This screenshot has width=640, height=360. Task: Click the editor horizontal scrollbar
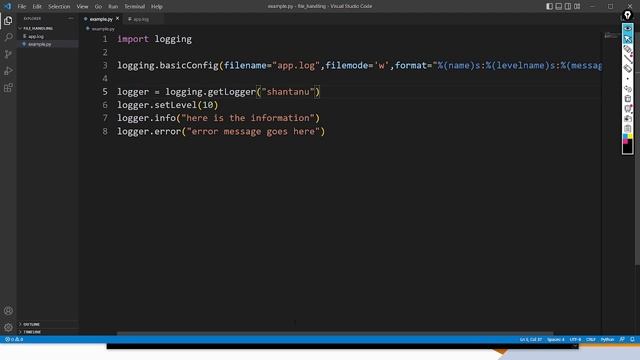point(335,333)
